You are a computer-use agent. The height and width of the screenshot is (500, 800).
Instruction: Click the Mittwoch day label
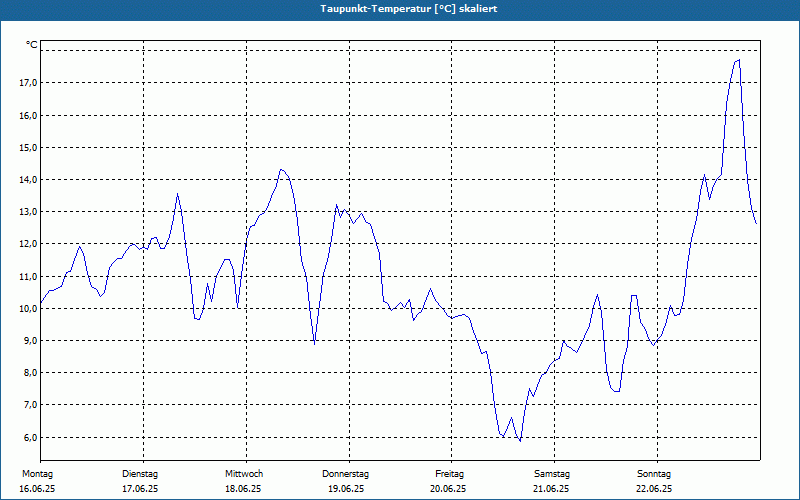coord(244,474)
